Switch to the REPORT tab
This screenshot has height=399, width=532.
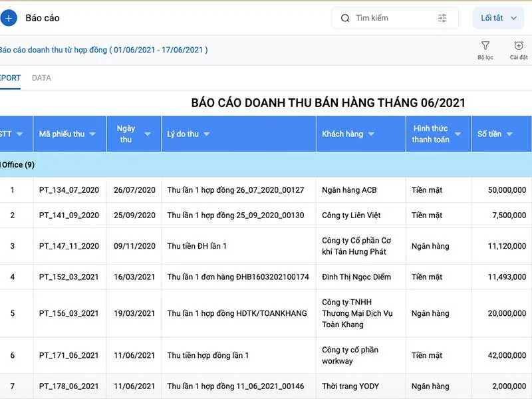click(9, 78)
